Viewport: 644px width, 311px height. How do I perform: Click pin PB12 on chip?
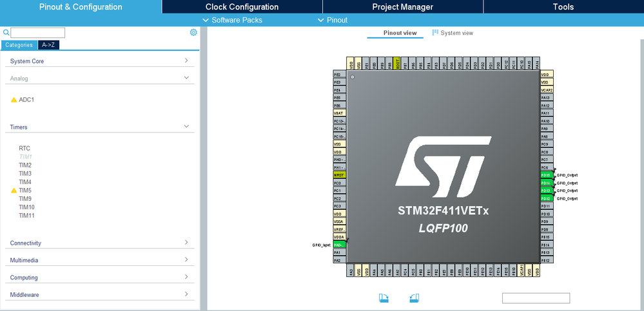pyautogui.click(x=547, y=260)
